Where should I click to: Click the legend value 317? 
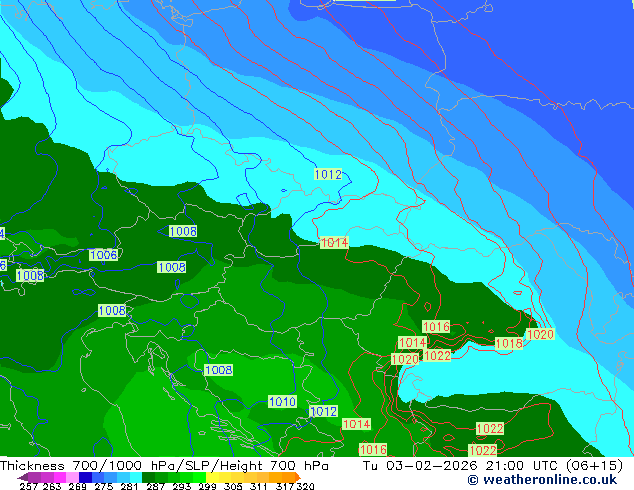point(285,486)
